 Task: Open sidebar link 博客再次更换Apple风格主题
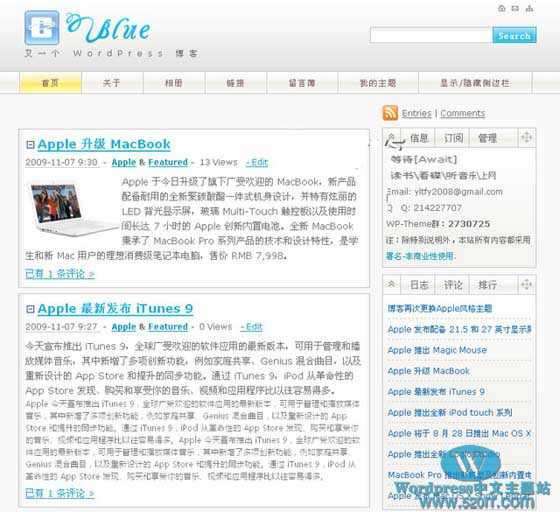440,308
